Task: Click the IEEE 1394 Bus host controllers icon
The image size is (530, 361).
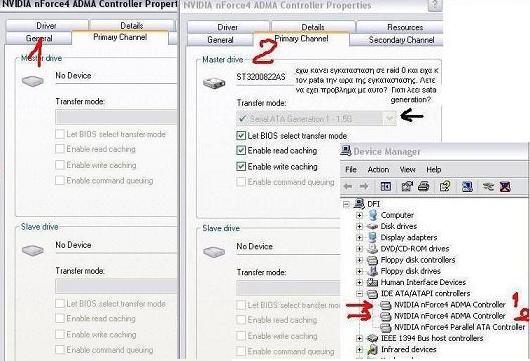Action: tap(372, 338)
